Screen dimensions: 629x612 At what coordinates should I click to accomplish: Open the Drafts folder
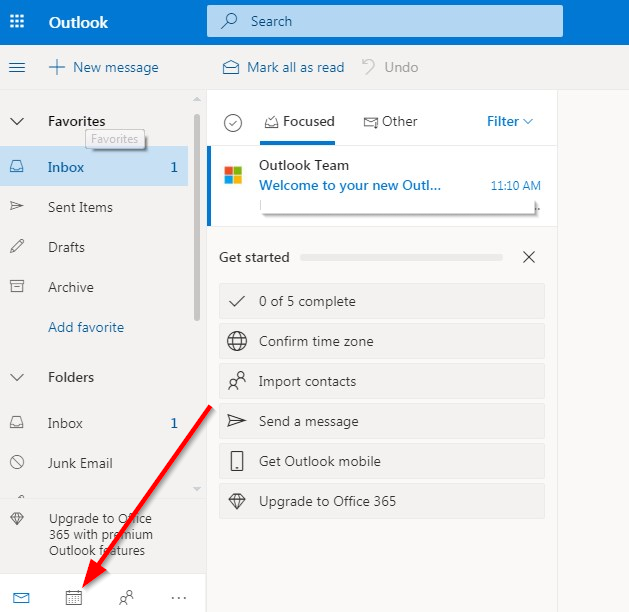pos(94,247)
